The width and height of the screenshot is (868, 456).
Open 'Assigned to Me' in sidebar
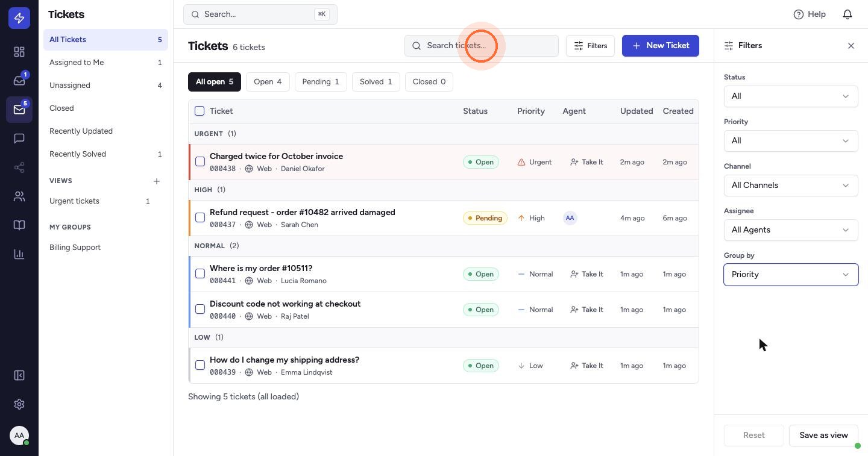click(105, 63)
